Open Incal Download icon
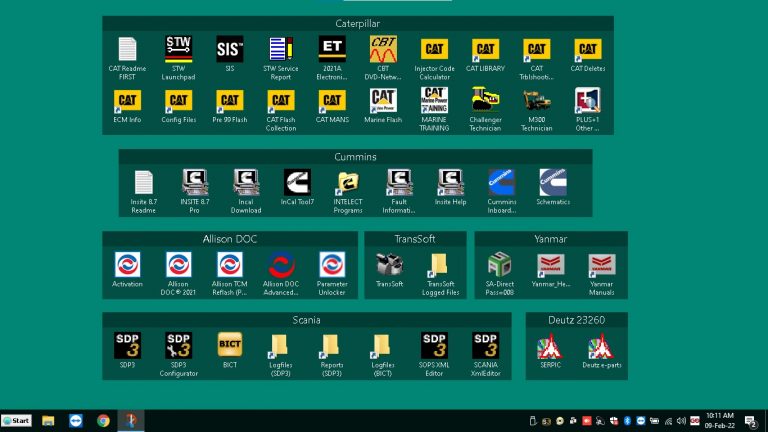The image size is (768, 432). point(246,183)
